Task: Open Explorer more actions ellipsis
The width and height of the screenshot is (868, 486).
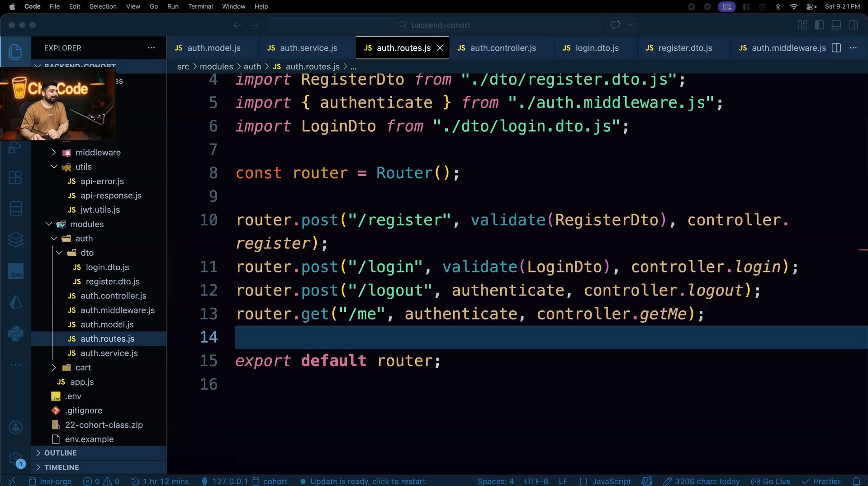Action: click(x=151, y=48)
